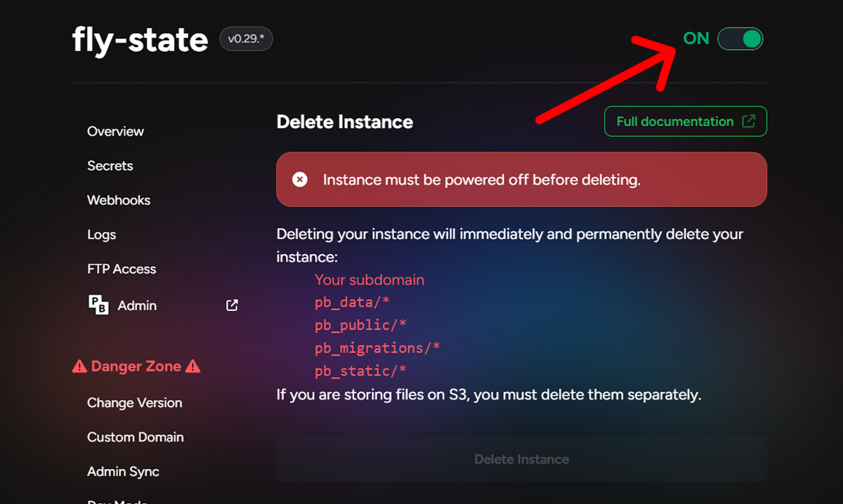Click the fly-state instance title
The image size is (843, 504).
point(140,40)
